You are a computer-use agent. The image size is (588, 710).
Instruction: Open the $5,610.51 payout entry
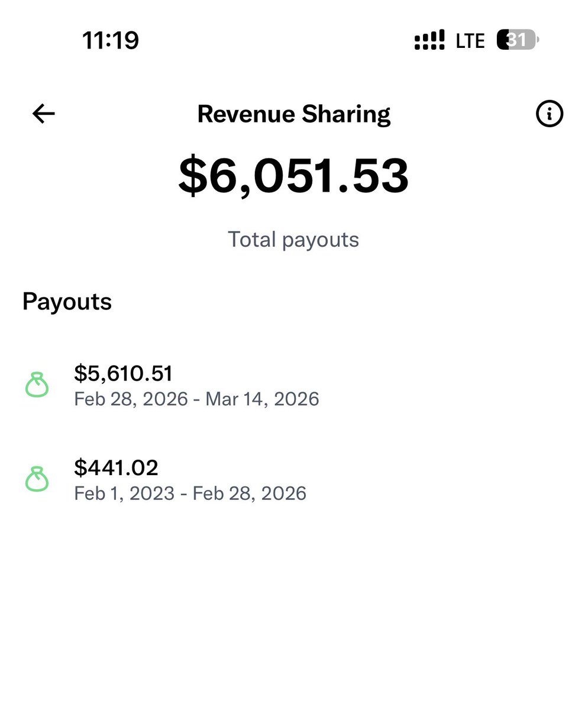pyautogui.click(x=294, y=386)
